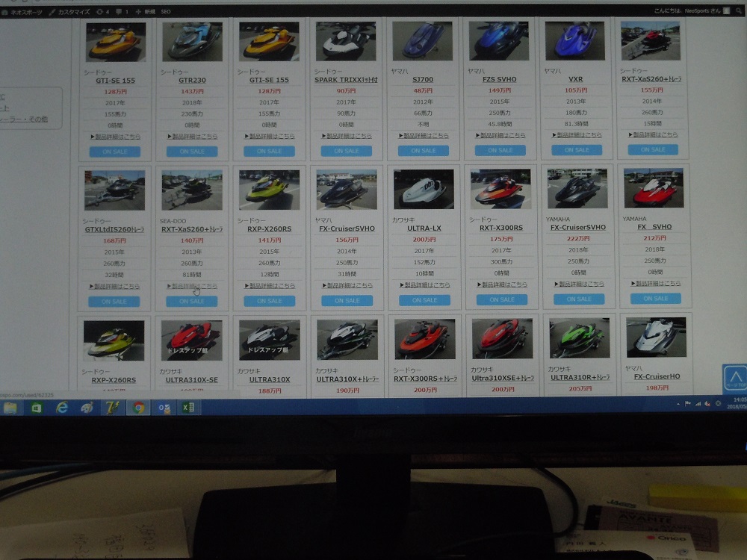Screen dimensions: 747x560
Task: Jump back up with the Page TOP button
Action: [735, 379]
